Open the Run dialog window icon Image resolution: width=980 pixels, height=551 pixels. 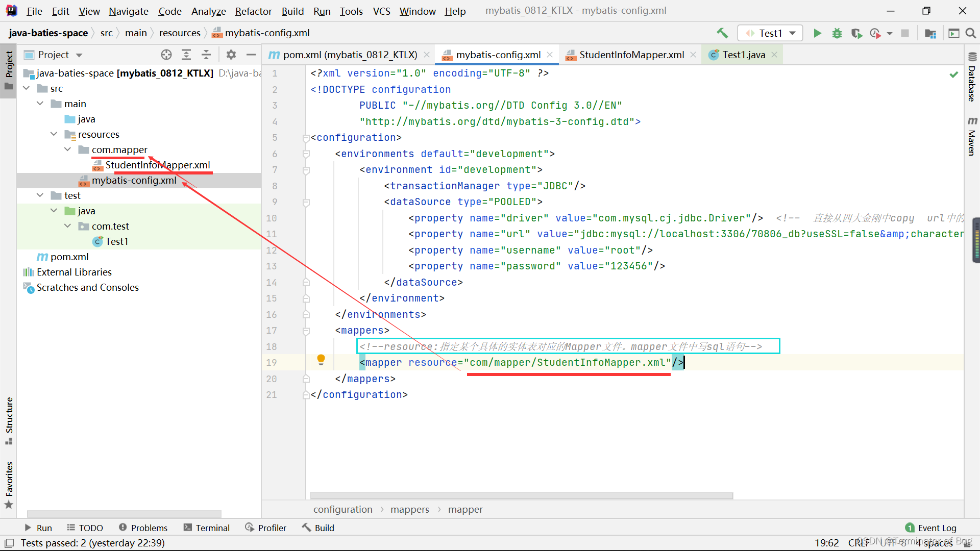click(953, 33)
